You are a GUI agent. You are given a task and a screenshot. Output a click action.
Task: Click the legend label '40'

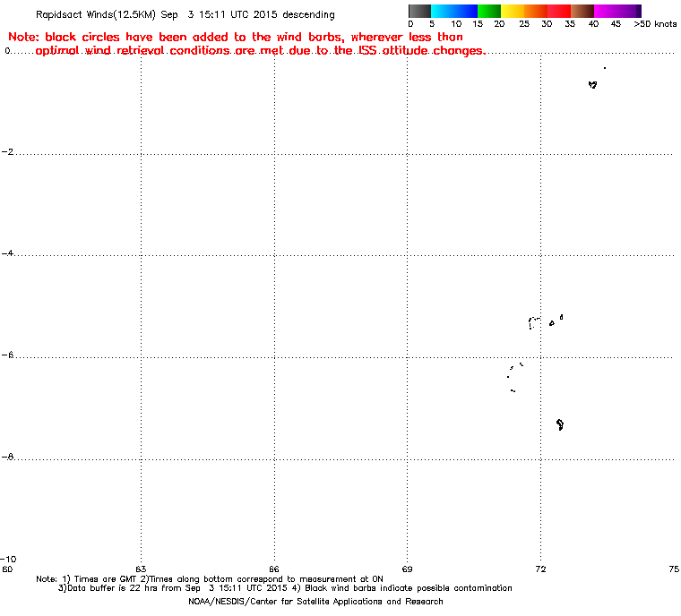tap(594, 24)
